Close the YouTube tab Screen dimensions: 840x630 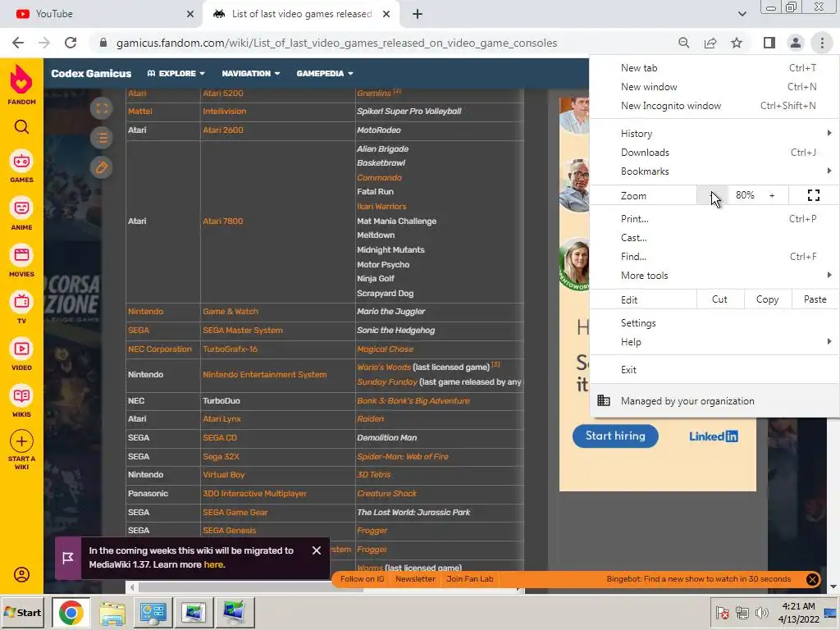[190, 14]
